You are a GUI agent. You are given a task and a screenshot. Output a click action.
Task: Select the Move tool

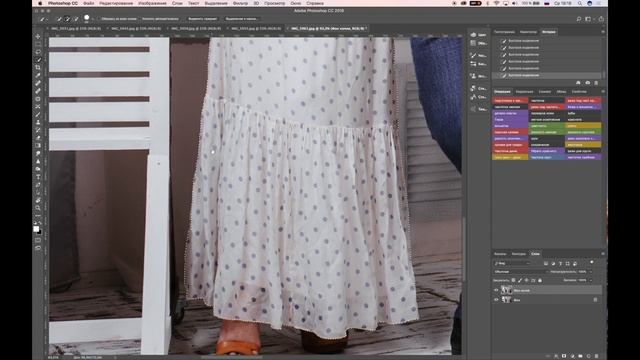(38, 36)
